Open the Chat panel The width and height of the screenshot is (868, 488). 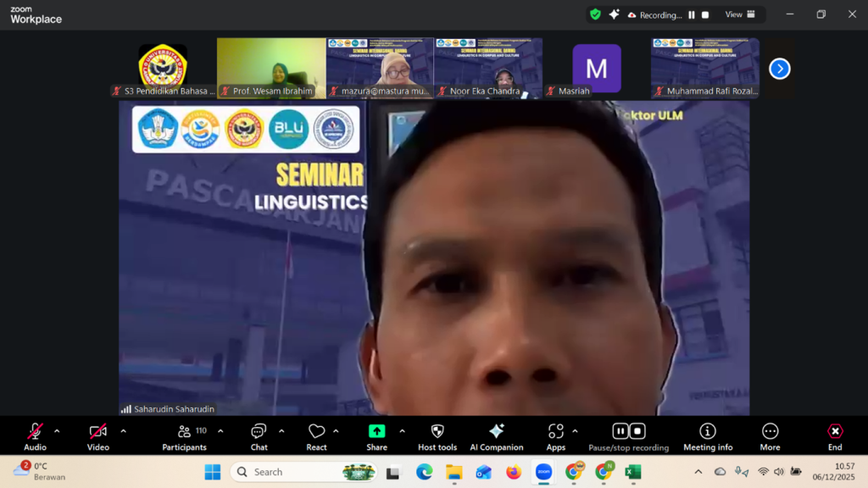[259, 435]
